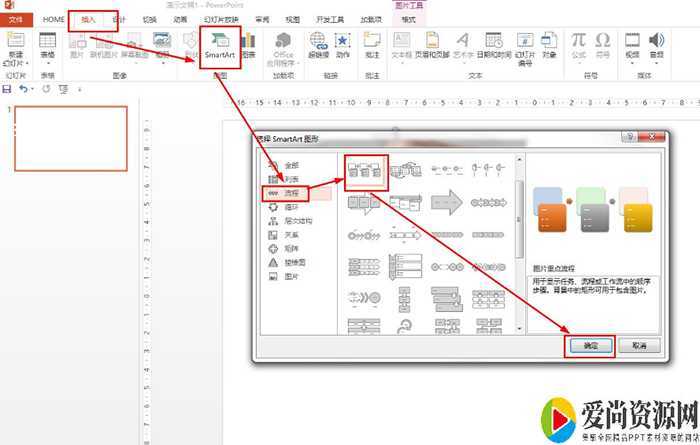Click the 视频 (Video) icon

(632, 41)
